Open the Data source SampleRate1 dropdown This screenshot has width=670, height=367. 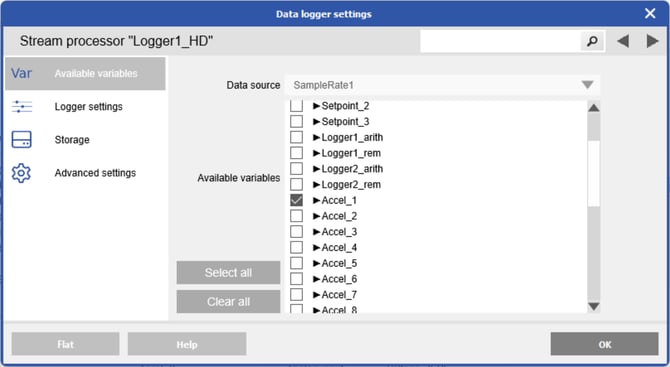click(442, 85)
